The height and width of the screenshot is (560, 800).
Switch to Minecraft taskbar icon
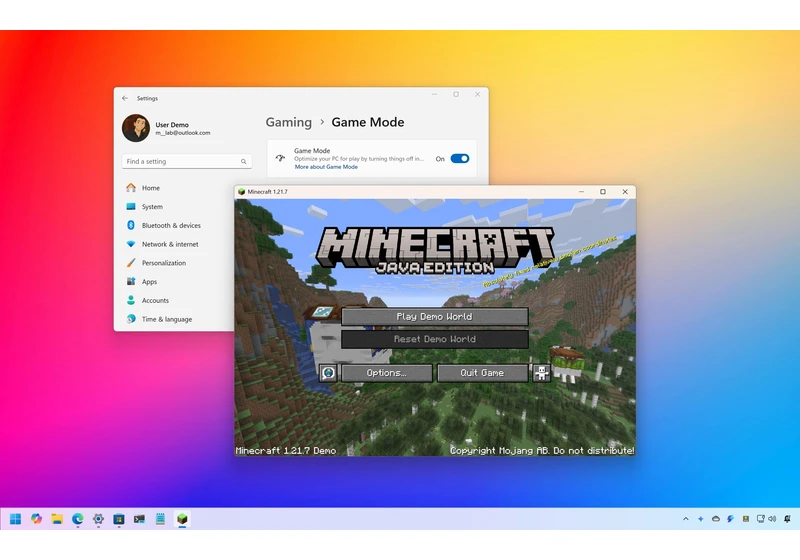182,519
